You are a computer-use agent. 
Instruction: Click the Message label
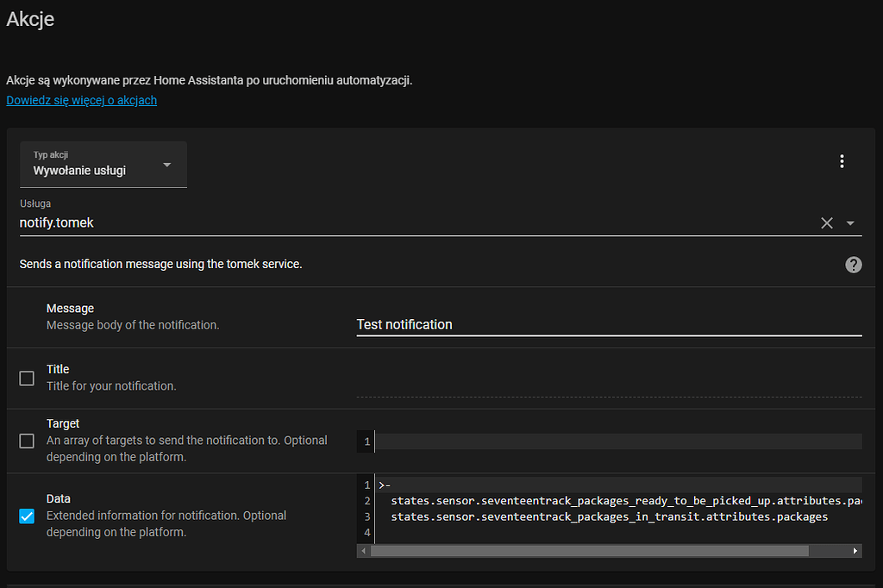71,309
